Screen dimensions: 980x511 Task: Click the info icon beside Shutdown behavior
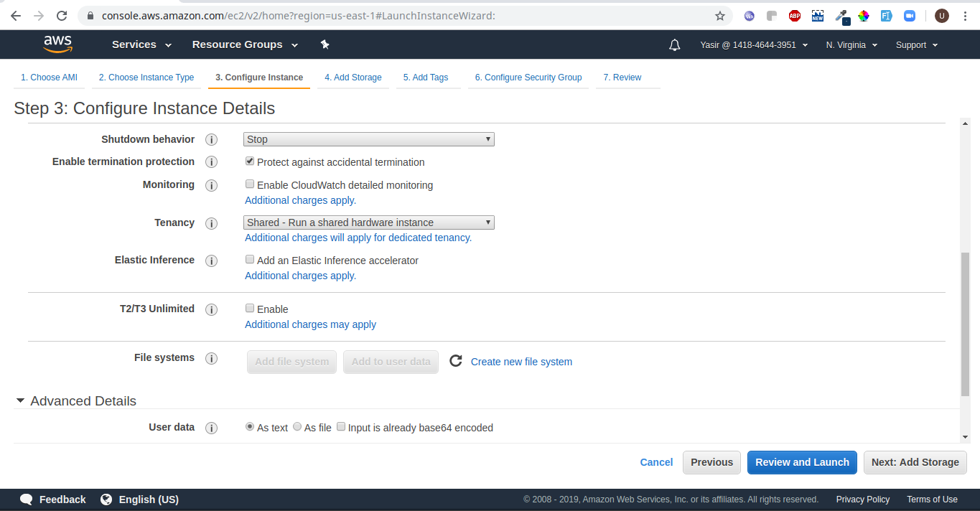(211, 140)
